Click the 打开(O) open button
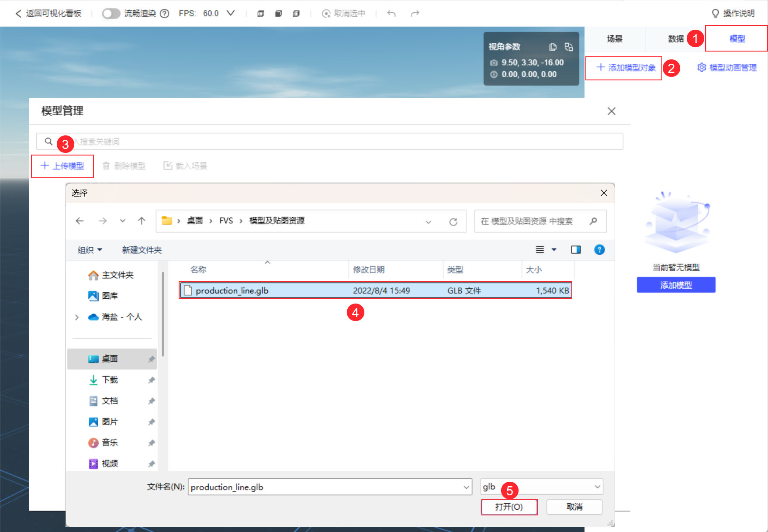 click(x=509, y=507)
